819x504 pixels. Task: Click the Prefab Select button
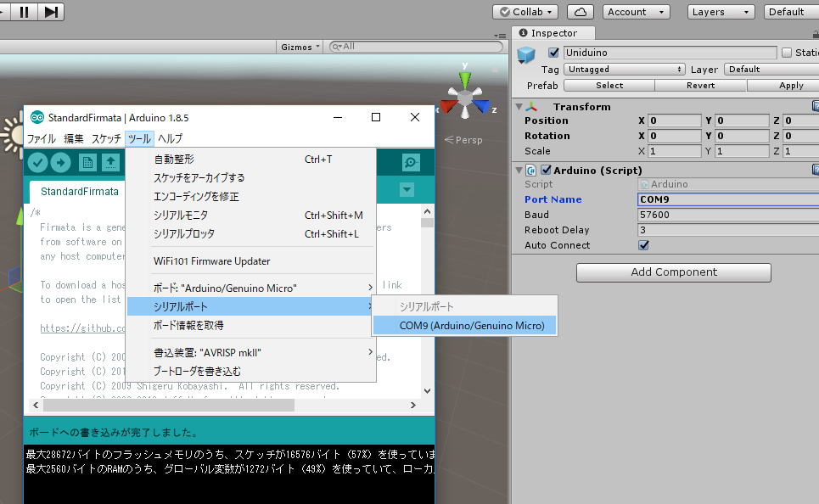[609, 85]
